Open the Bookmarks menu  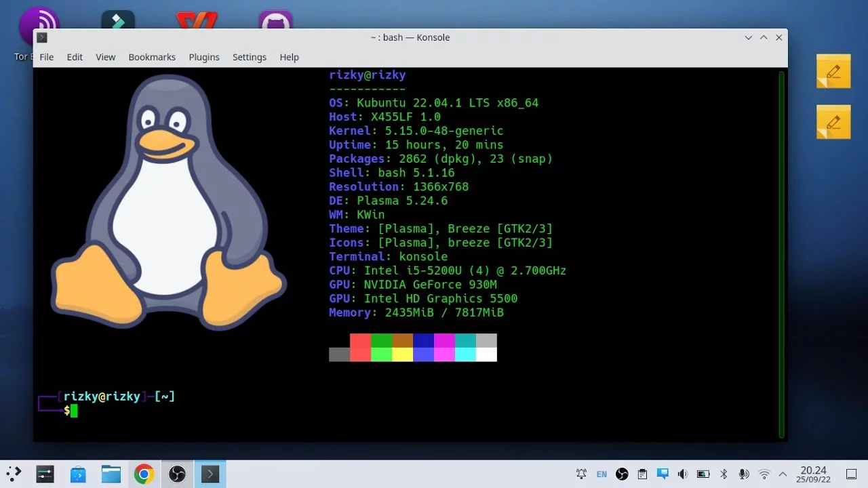152,57
